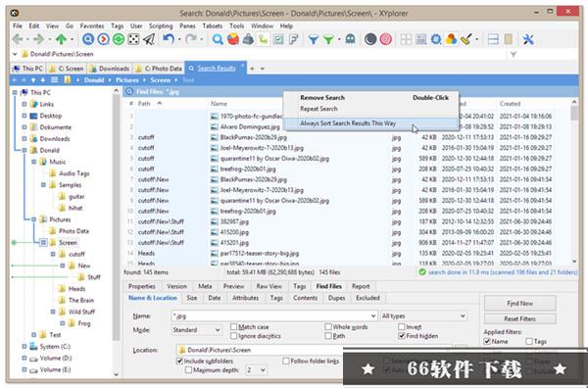This screenshot has height=388, width=588.
Task: Enable Follow folder links checkbox
Action: pyautogui.click(x=286, y=361)
